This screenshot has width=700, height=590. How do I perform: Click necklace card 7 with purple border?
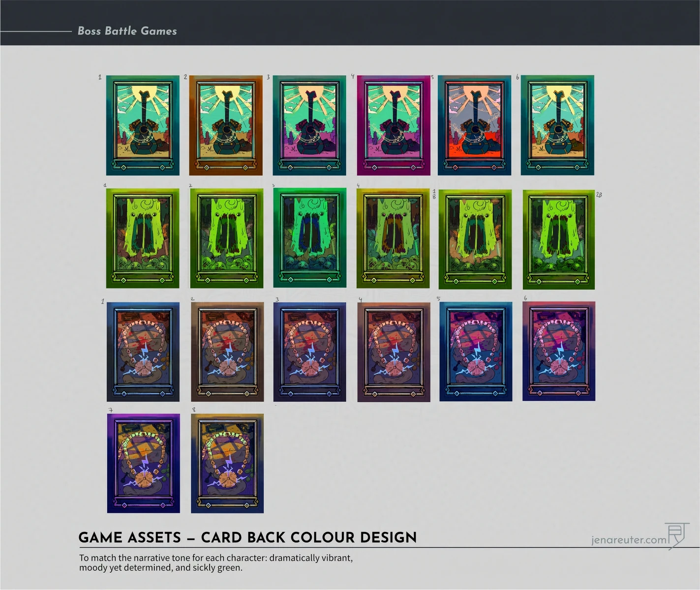point(144,463)
